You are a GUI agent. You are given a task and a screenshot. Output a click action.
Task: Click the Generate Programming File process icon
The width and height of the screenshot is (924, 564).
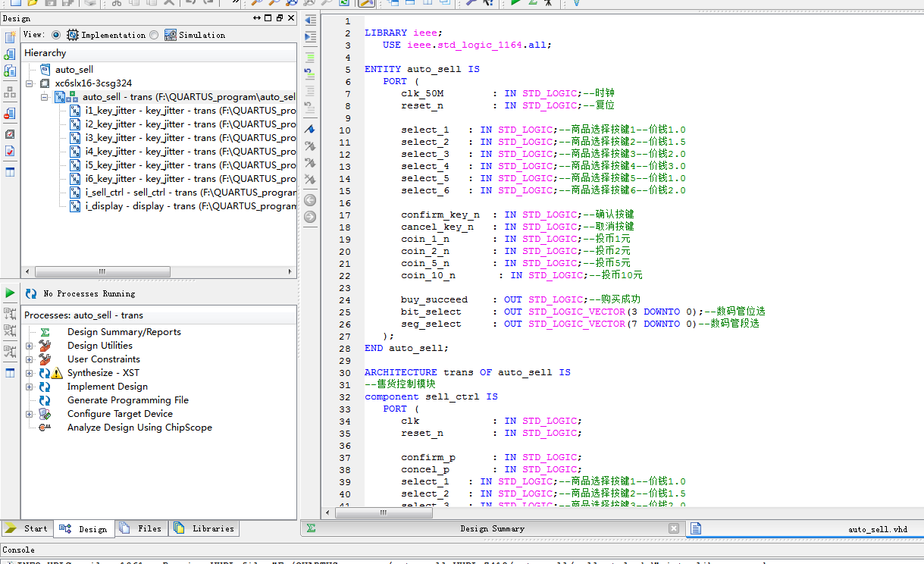45,400
